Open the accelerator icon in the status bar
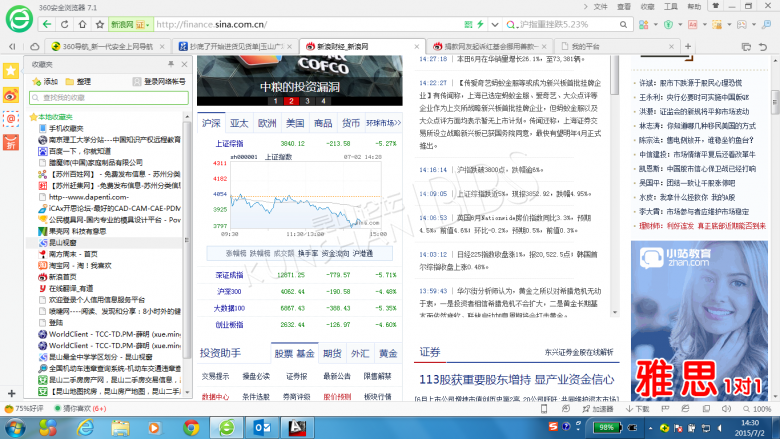The height and width of the screenshot is (439, 780). (x=597, y=409)
